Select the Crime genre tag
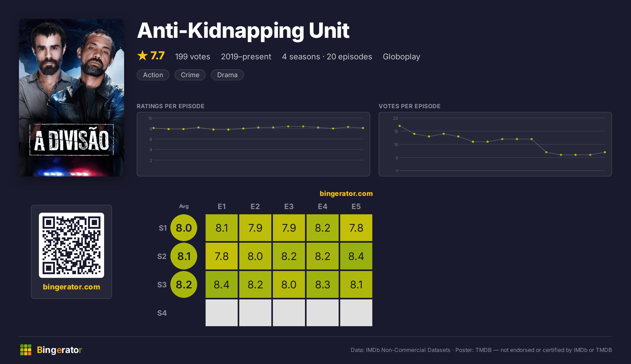This screenshot has height=364, width=631. (190, 75)
